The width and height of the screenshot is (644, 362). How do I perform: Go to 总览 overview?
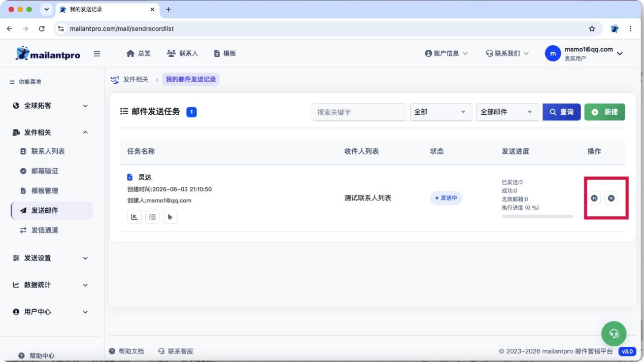pyautogui.click(x=139, y=53)
